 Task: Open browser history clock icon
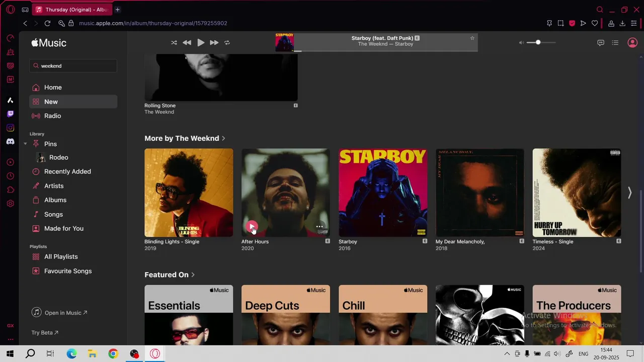click(10, 176)
